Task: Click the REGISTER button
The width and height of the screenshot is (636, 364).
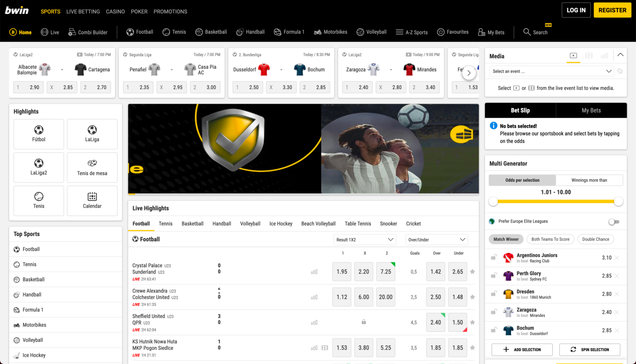Action: tap(612, 10)
